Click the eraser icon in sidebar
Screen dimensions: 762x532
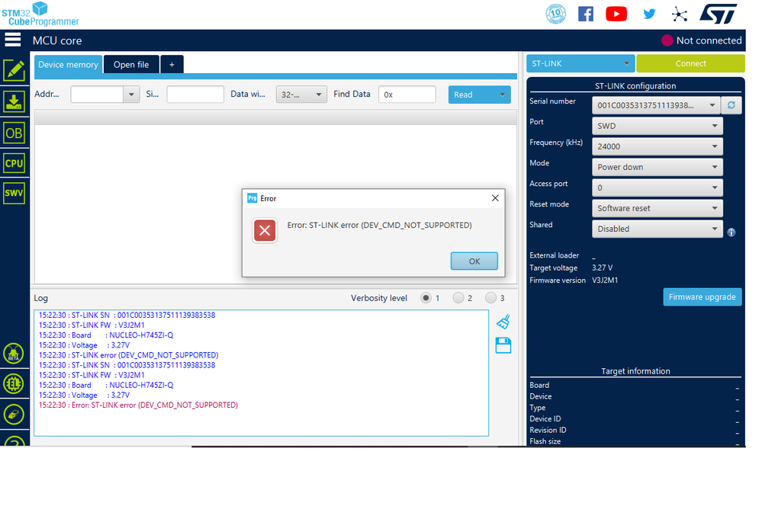point(14,414)
